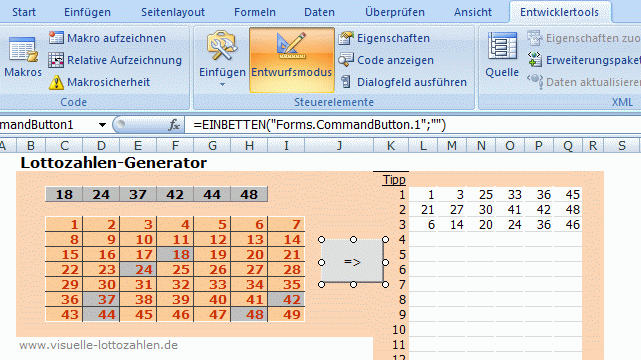Select the Entwicklertools tab

pyautogui.click(x=559, y=12)
